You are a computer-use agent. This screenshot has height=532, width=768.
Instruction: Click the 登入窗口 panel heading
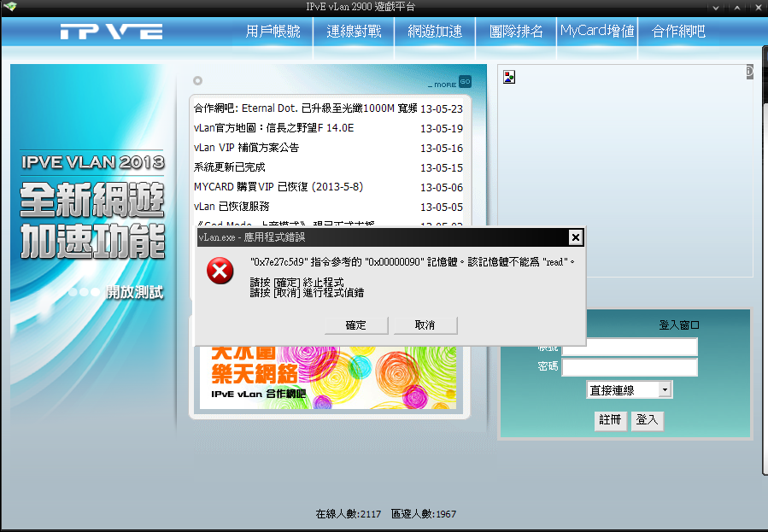[679, 325]
